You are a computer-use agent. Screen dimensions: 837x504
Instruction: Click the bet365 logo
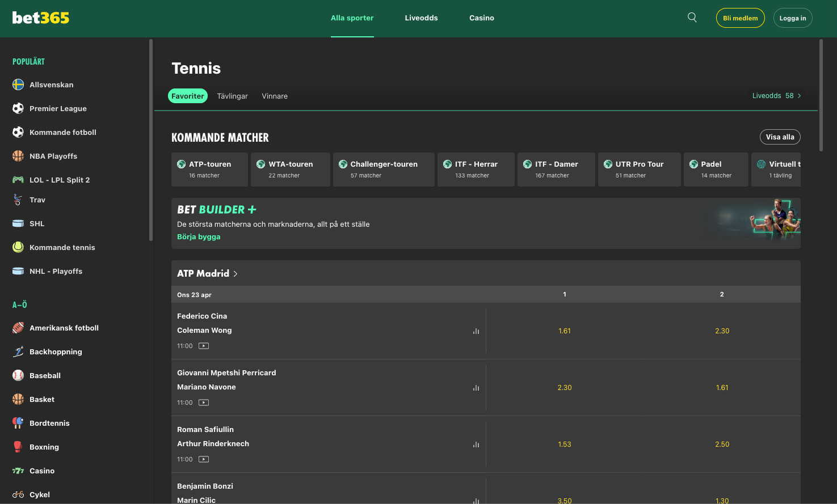pos(41,18)
